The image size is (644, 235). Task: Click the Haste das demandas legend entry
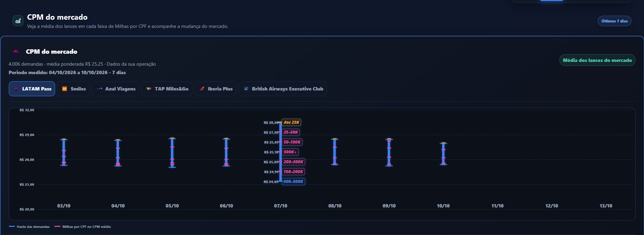29,227
